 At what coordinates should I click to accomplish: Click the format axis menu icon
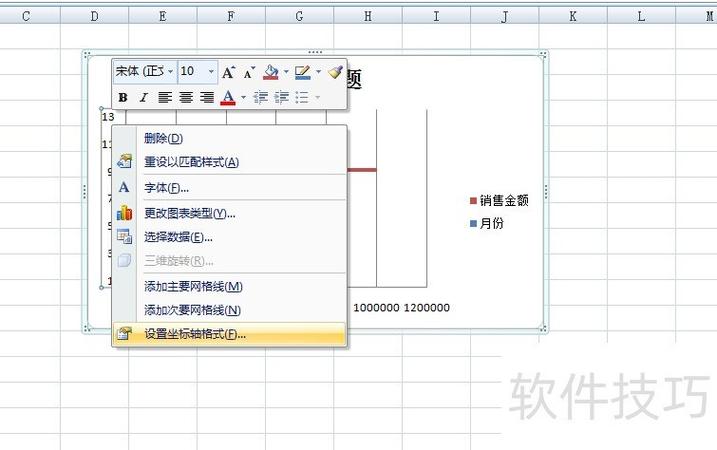[124, 333]
